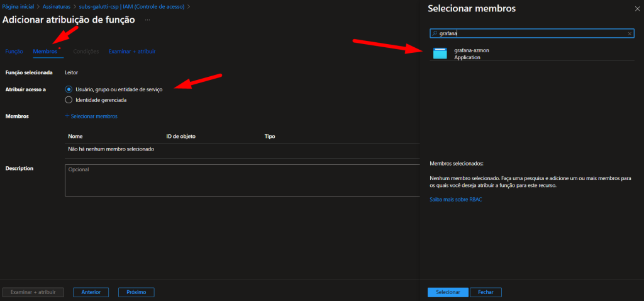The width and height of the screenshot is (644, 301).
Task: Switch to the Função tab
Action: pos(14,51)
